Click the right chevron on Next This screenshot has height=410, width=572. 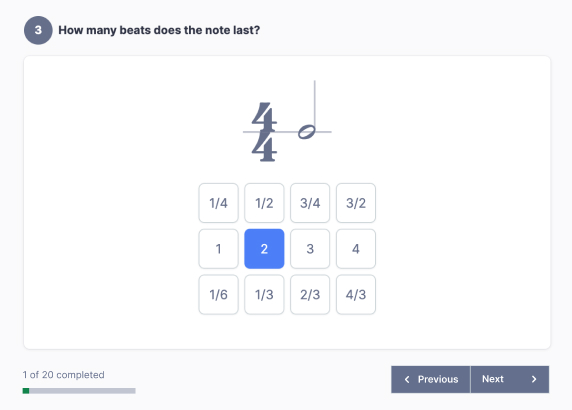point(534,379)
